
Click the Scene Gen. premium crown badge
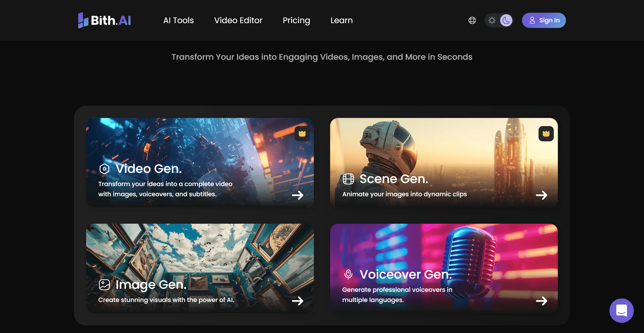(x=546, y=134)
